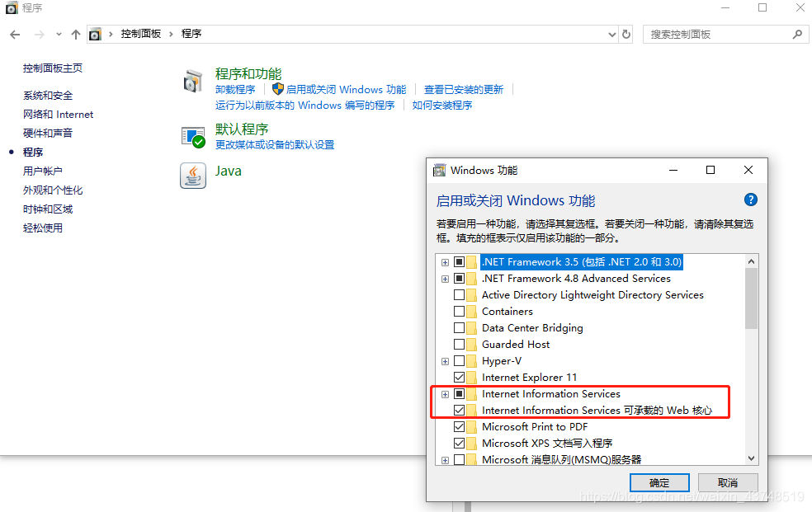Viewport: 812px width, 512px height.
Task: Click the control panel icon in the address bar
Action: pyautogui.click(x=95, y=35)
